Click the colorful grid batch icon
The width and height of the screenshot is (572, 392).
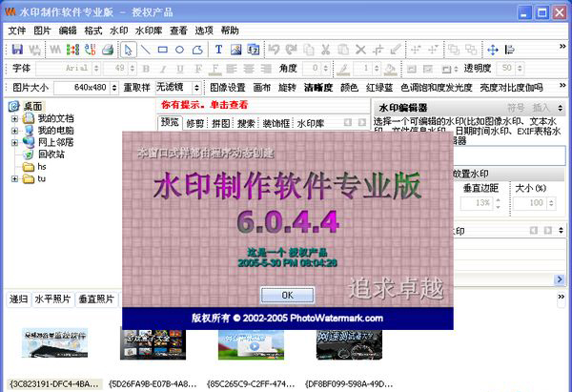(x=73, y=50)
